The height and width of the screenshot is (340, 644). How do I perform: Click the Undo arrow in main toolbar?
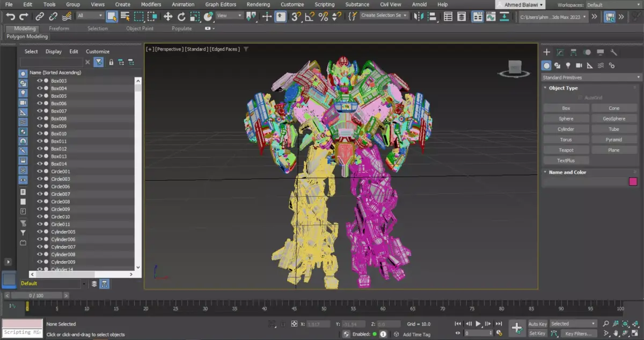tap(10, 16)
